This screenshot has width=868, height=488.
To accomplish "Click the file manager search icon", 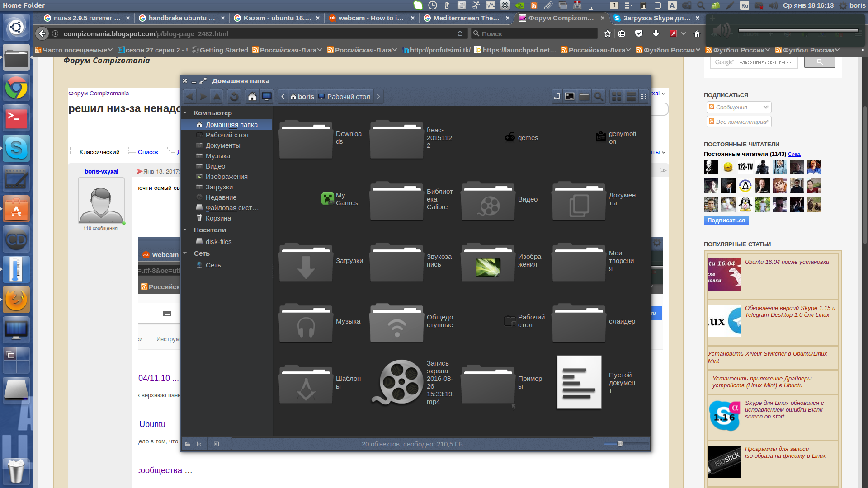I will point(599,97).
